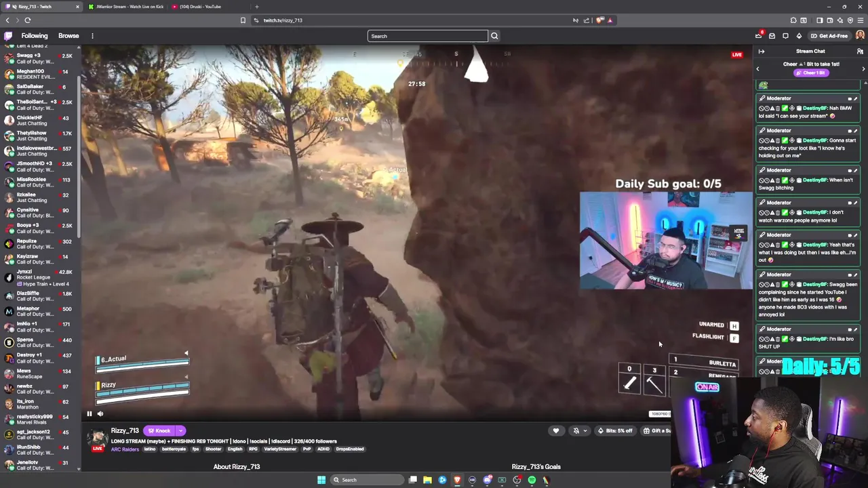Focus the Twitch search input field
Screen dimensions: 868x488
tap(427, 36)
